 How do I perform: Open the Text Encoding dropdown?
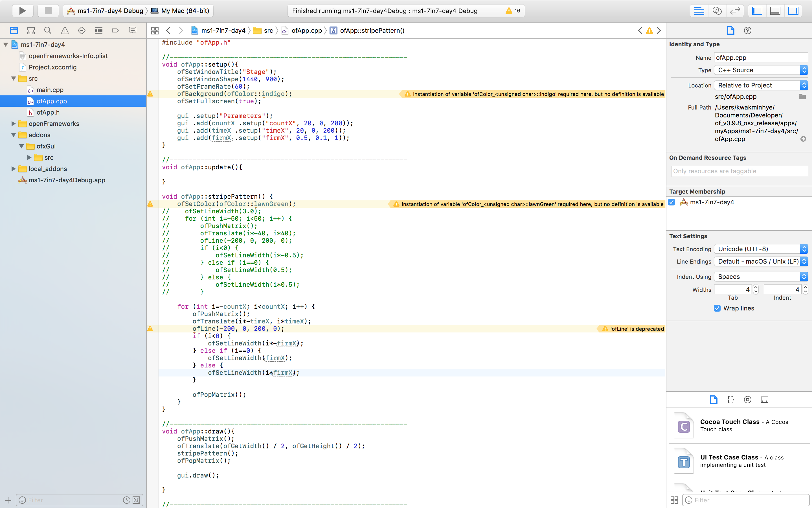pos(761,249)
